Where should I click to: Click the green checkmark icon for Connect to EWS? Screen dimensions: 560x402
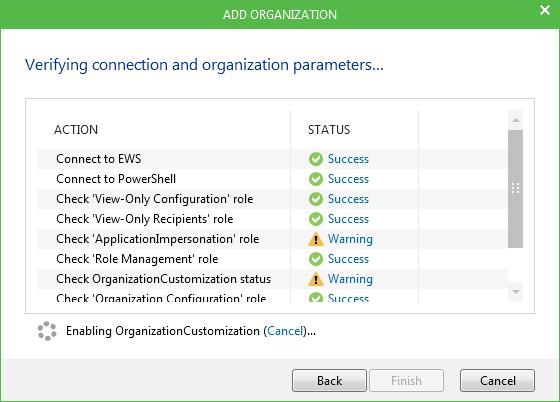click(316, 159)
